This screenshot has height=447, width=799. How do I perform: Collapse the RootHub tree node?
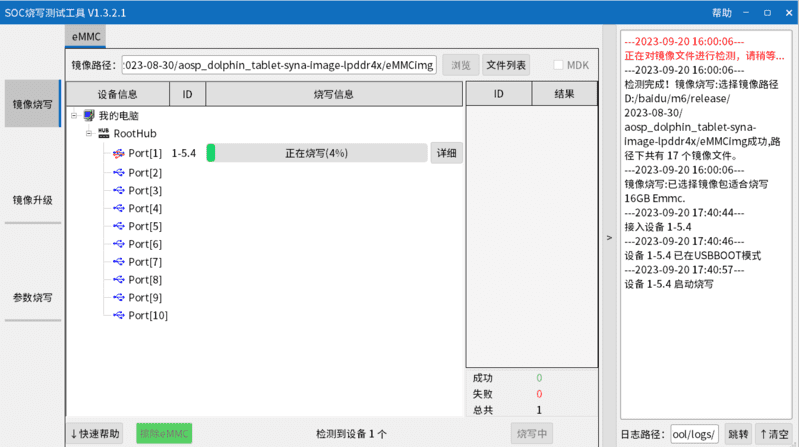click(x=88, y=134)
